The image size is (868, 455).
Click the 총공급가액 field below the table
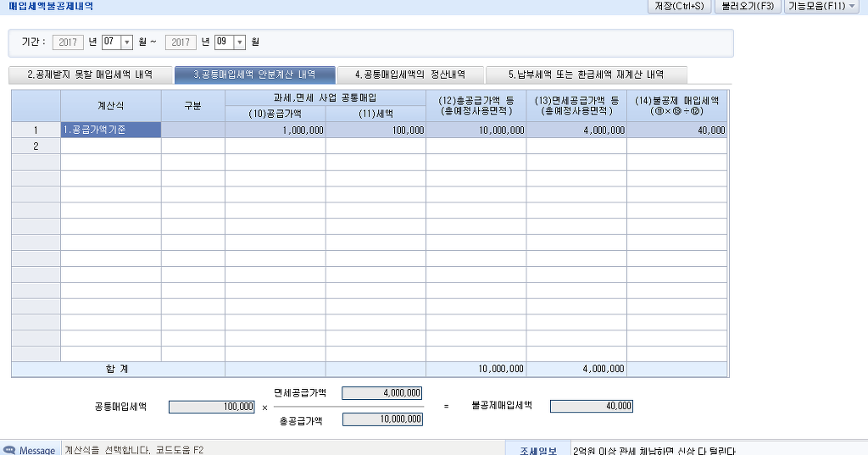coord(382,419)
